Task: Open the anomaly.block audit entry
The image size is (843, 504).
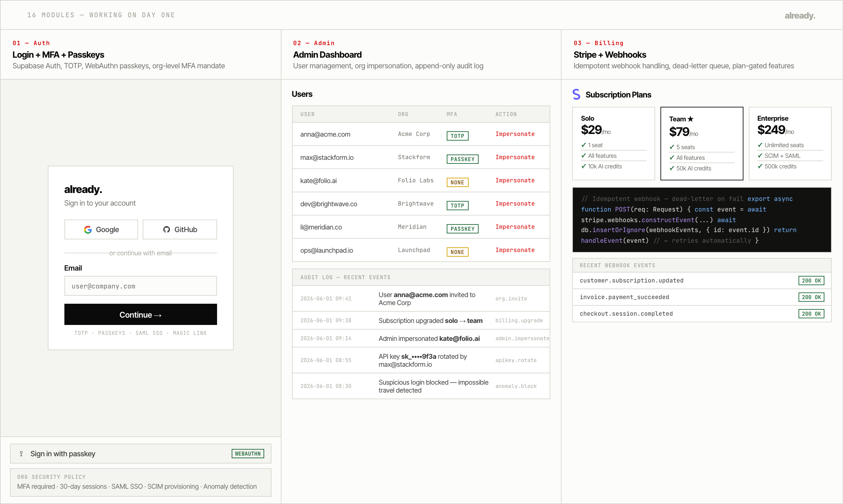Action: point(421,386)
